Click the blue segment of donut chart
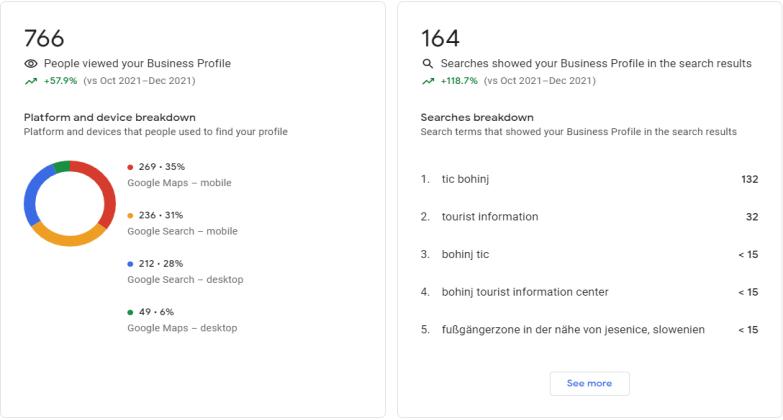 coord(31,195)
